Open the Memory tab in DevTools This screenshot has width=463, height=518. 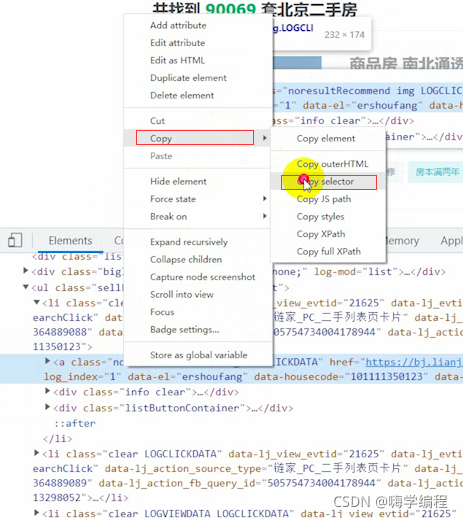[402, 240]
